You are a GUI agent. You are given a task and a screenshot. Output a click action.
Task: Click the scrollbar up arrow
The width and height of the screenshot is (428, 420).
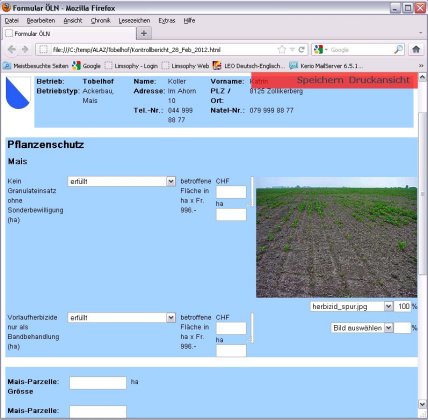click(x=422, y=77)
